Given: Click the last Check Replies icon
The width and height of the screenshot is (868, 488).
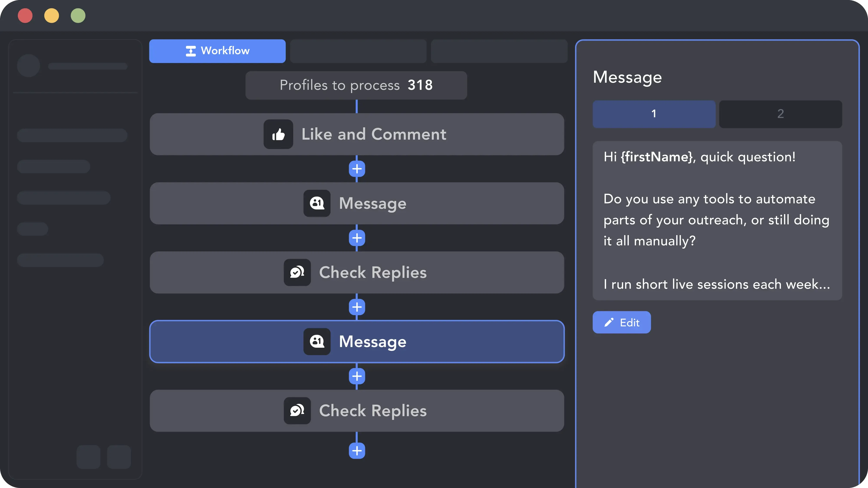Looking at the screenshot, I should pyautogui.click(x=297, y=411).
